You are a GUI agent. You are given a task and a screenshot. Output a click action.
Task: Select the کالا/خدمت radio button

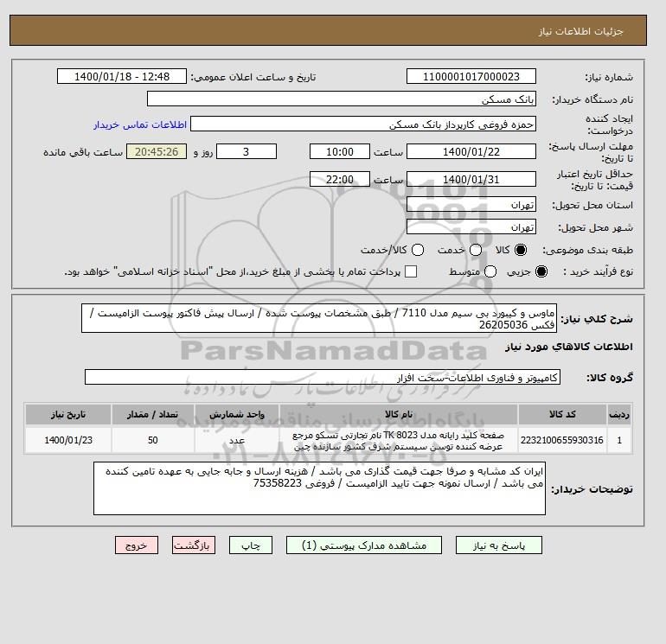(x=418, y=250)
